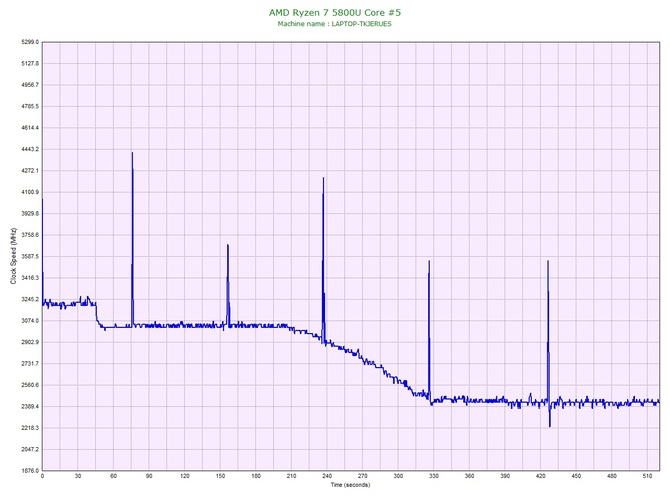The image size is (670, 502).
Task: Click the x-axis tick label 390
Action: click(505, 476)
